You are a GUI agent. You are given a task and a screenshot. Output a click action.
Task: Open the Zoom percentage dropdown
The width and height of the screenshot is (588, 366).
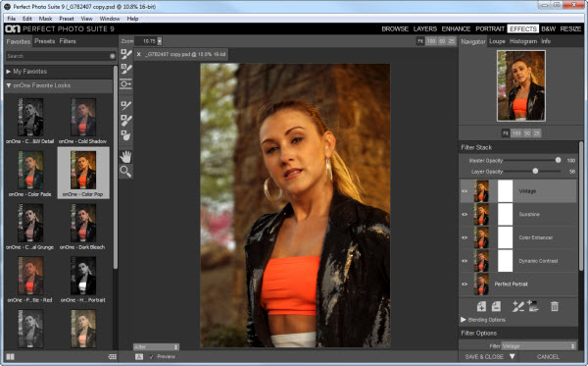160,41
